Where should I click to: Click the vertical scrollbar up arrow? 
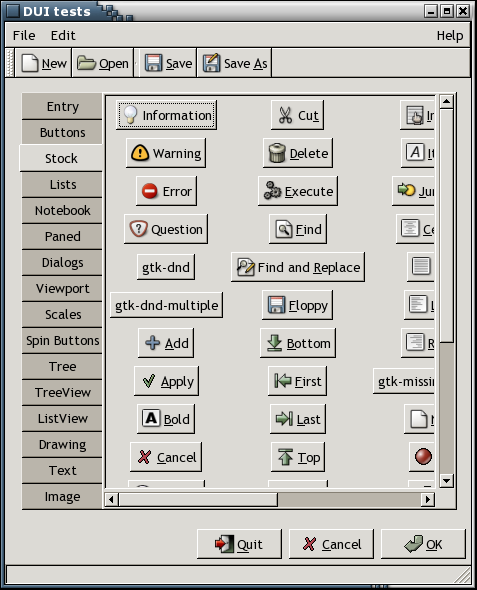point(446,101)
